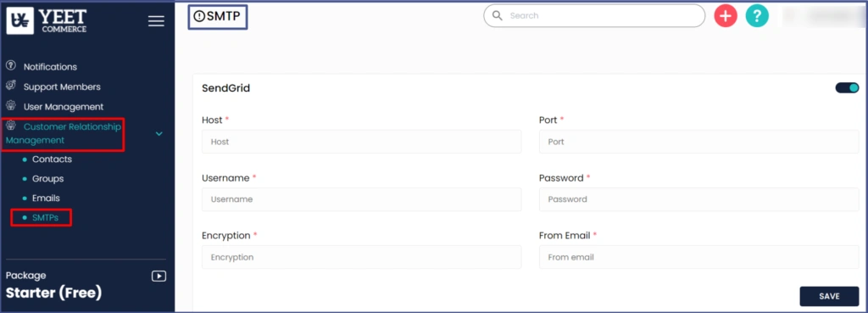The height and width of the screenshot is (313, 868).
Task: Disable the SendGrid toggle switch
Action: coord(847,87)
